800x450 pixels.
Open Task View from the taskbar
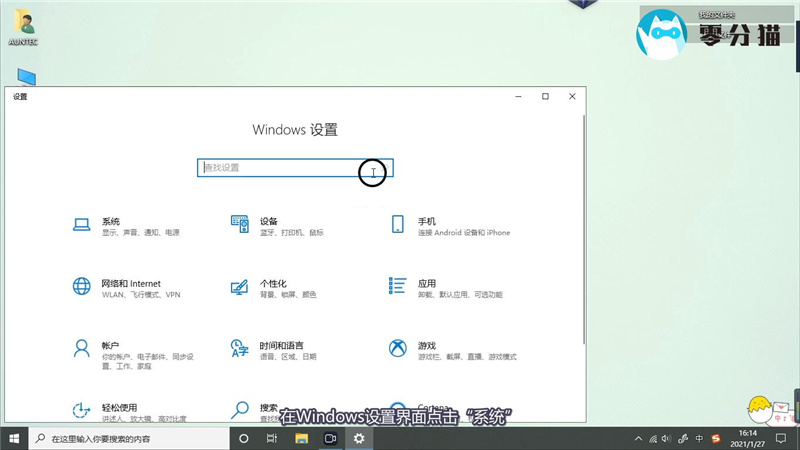tap(274, 439)
